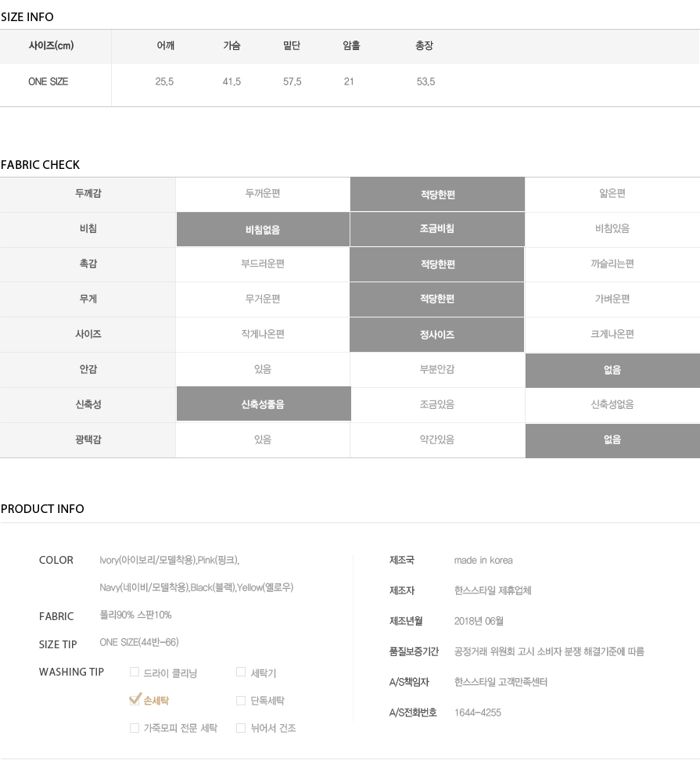Image resolution: width=700 pixels, height=764 pixels.
Task: Click the highlighted 조금비침 cell
Action: [x=437, y=229]
